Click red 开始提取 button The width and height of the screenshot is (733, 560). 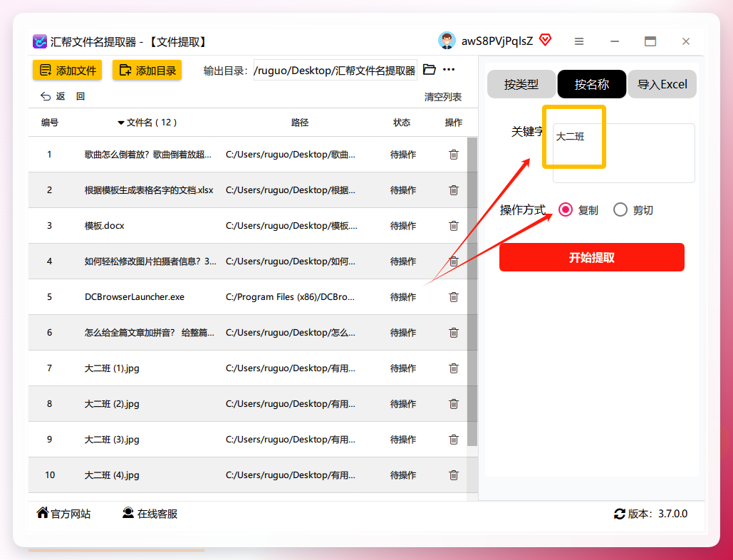coord(592,257)
